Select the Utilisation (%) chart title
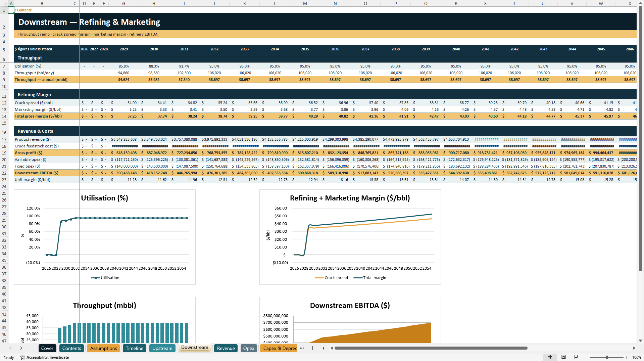This screenshot has width=644, height=361. [x=104, y=198]
